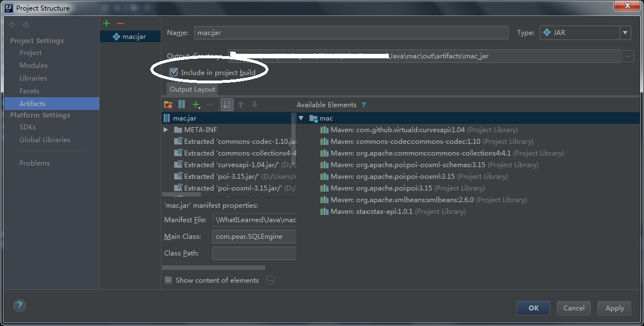The width and height of the screenshot is (644, 326).
Task: Toggle Show content of elements checkbox
Action: click(168, 280)
